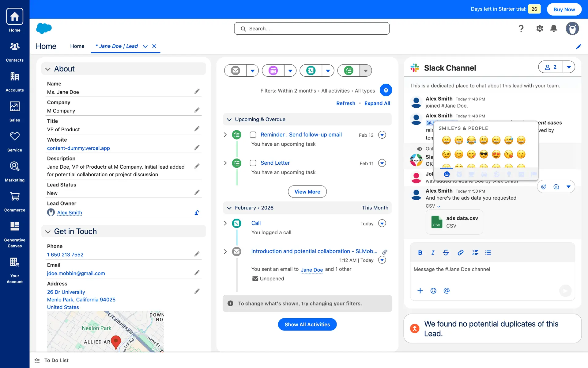This screenshot has width=588, height=368.
Task: Open the email action dropdown arrow
Action: click(252, 71)
